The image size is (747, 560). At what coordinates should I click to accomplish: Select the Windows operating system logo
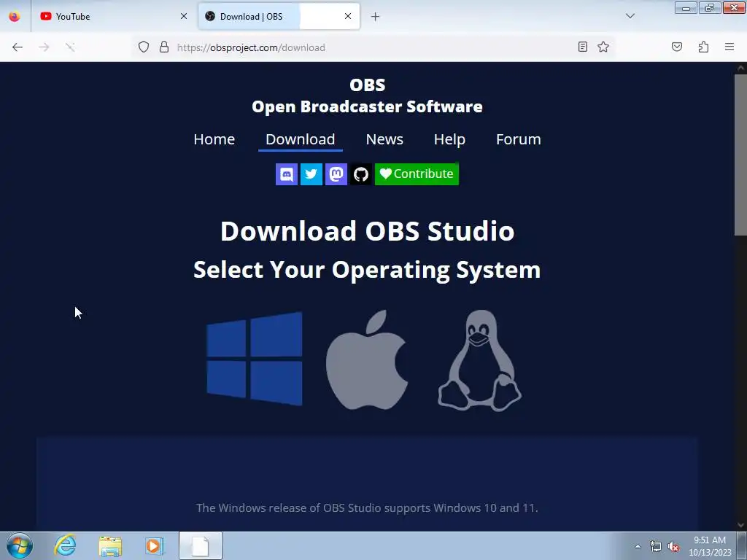pyautogui.click(x=255, y=359)
